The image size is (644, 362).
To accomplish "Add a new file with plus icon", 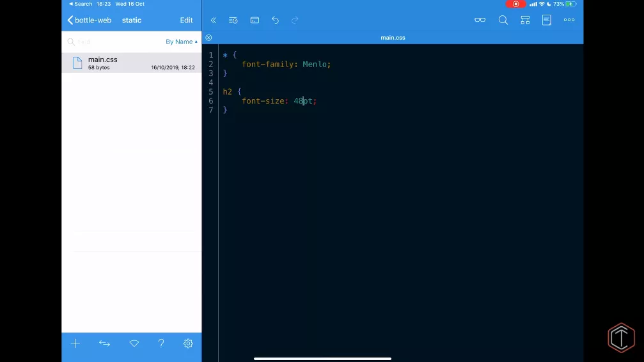I will click(75, 343).
